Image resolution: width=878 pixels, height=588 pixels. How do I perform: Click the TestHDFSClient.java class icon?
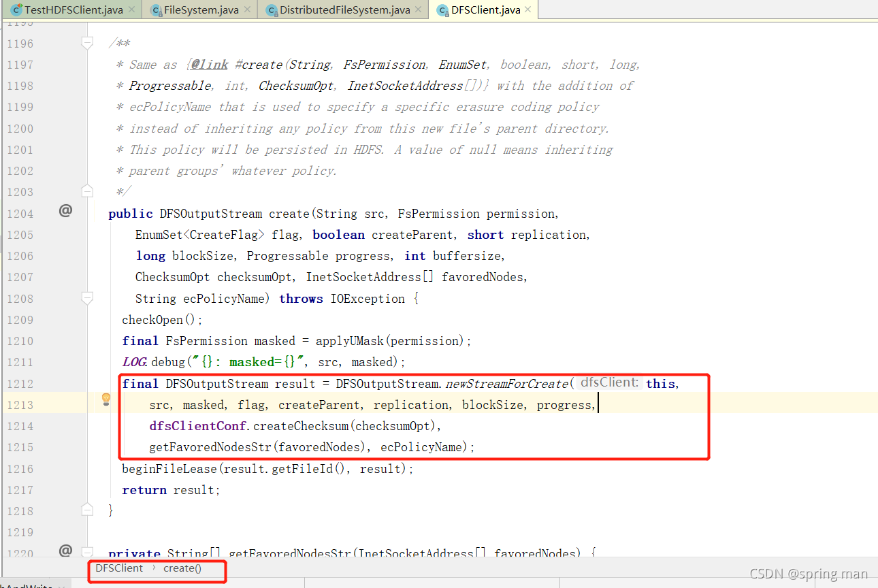point(16,10)
